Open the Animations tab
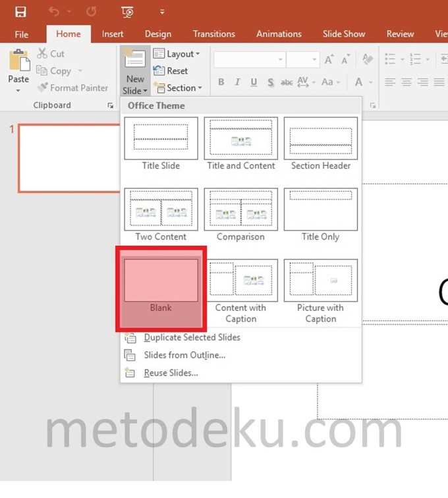This screenshot has width=448, height=498. [279, 34]
